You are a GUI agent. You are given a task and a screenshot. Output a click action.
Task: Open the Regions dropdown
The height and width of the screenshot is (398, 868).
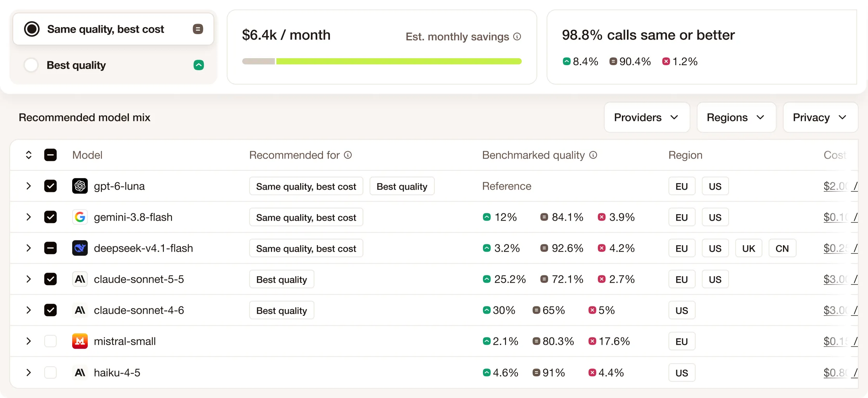[x=736, y=118]
